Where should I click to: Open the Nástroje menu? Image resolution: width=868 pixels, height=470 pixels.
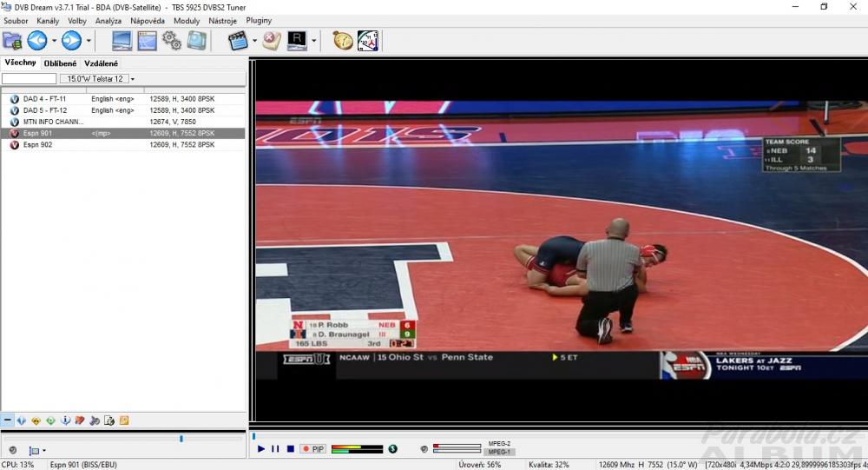[222, 21]
